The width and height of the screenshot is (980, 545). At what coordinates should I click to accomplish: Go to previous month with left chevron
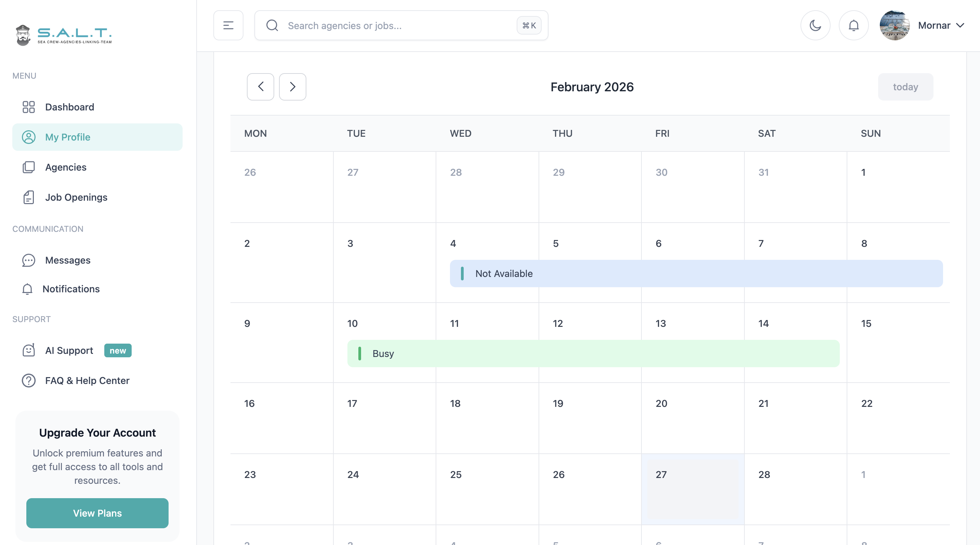[260, 87]
